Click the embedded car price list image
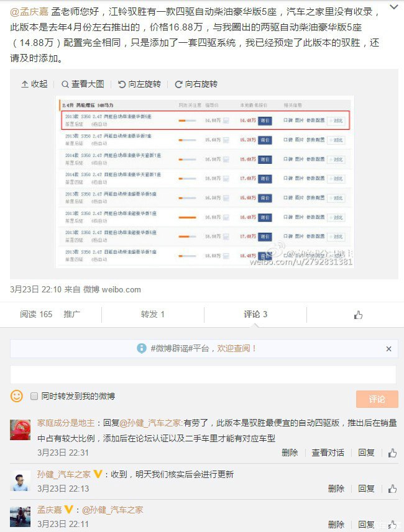 click(x=203, y=181)
